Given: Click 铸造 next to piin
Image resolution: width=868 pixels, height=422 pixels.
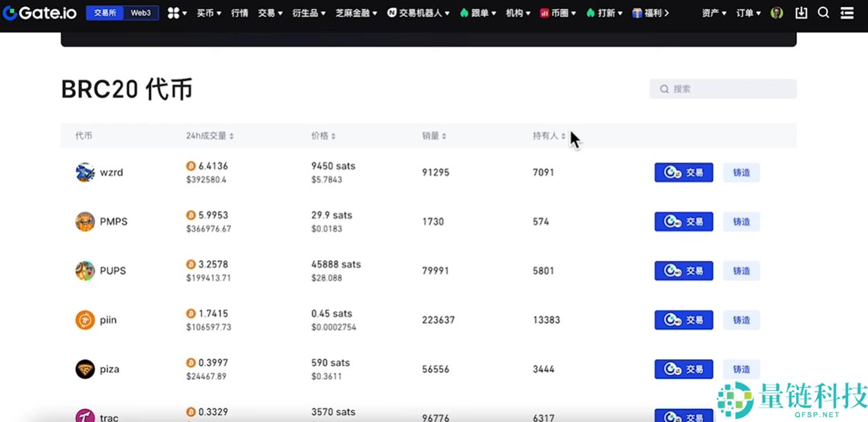Looking at the screenshot, I should tap(741, 320).
